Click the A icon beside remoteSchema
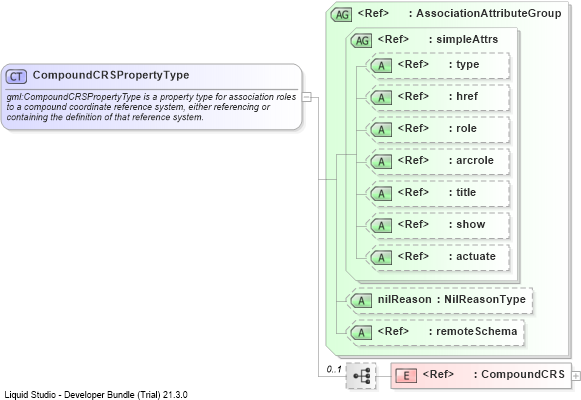 (x=361, y=333)
